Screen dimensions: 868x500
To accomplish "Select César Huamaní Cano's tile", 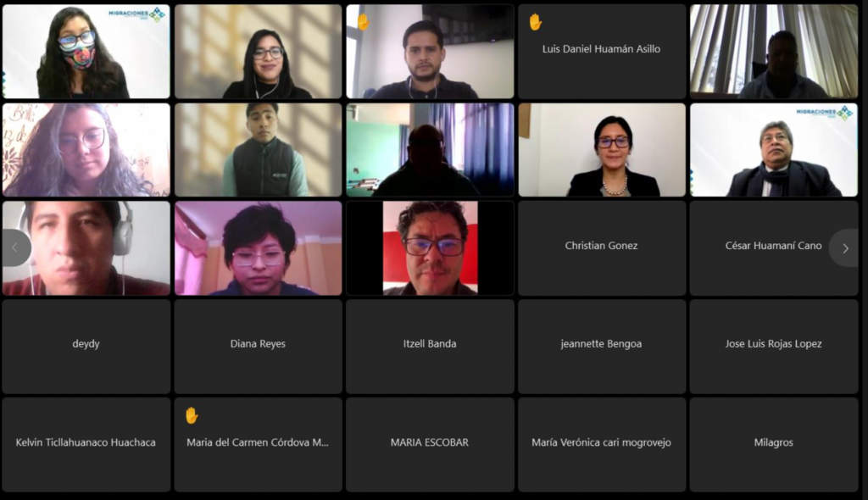I will pos(773,247).
